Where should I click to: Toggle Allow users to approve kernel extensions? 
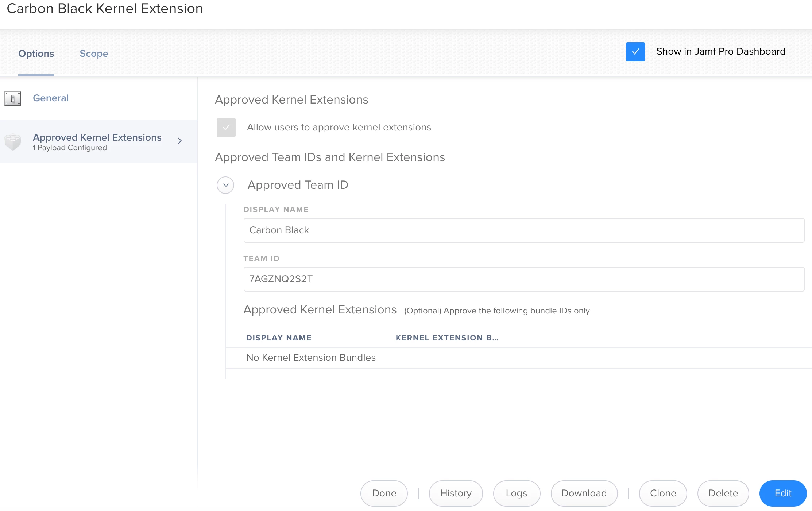(226, 128)
